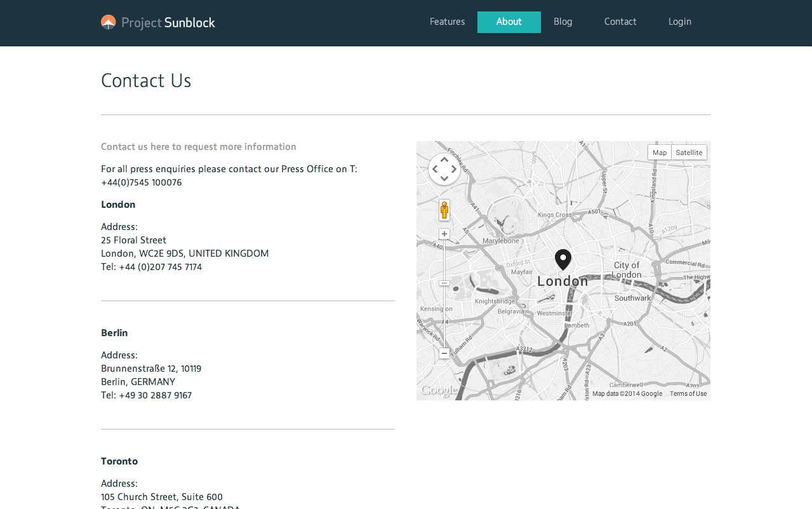Click the zoom slider handle on map
Screen dimensions: 812x509
click(444, 283)
